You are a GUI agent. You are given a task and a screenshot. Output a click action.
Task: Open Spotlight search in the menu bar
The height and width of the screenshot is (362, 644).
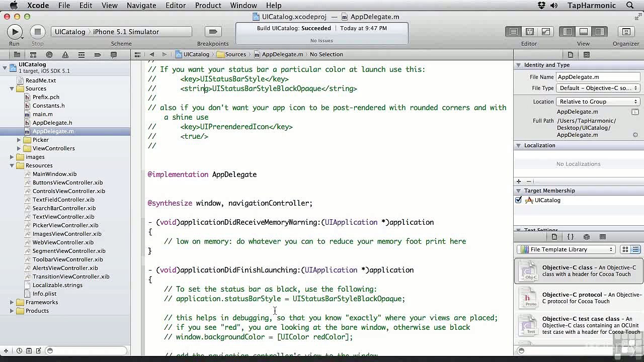pos(630,6)
